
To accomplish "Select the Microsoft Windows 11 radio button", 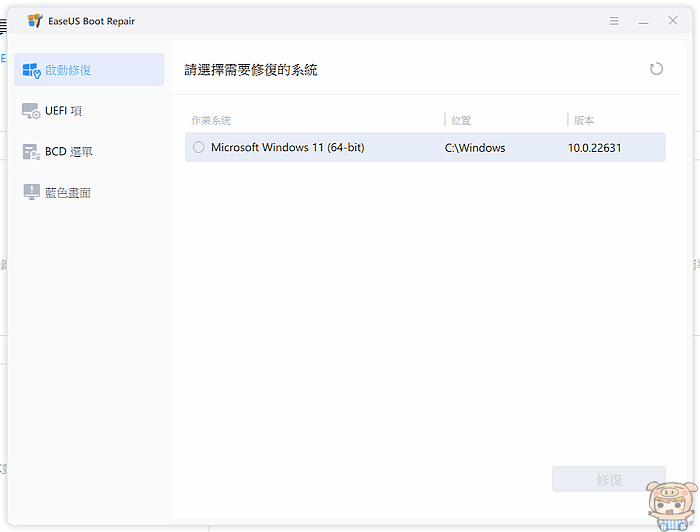I will coord(198,147).
